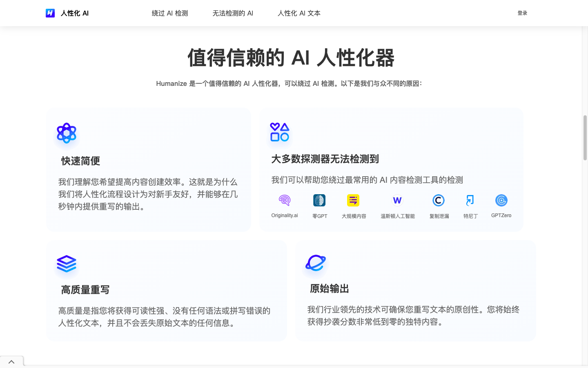Viewport: 588px width, 368px height.
Task: Click the 人性化 AI brand name
Action: 75,13
